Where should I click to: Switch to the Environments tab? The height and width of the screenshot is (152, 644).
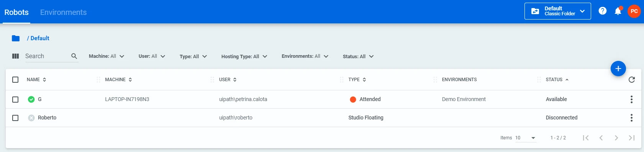(x=63, y=12)
